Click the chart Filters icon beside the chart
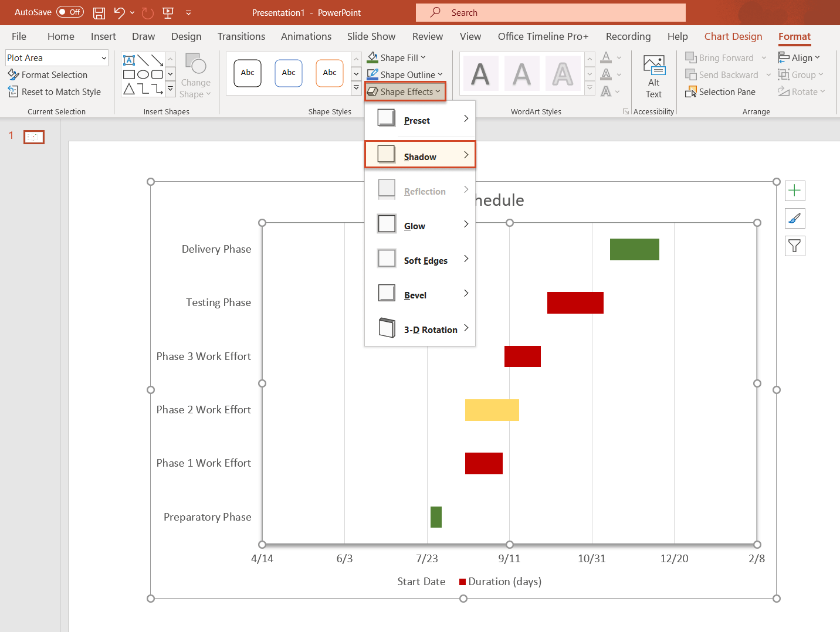 795,246
